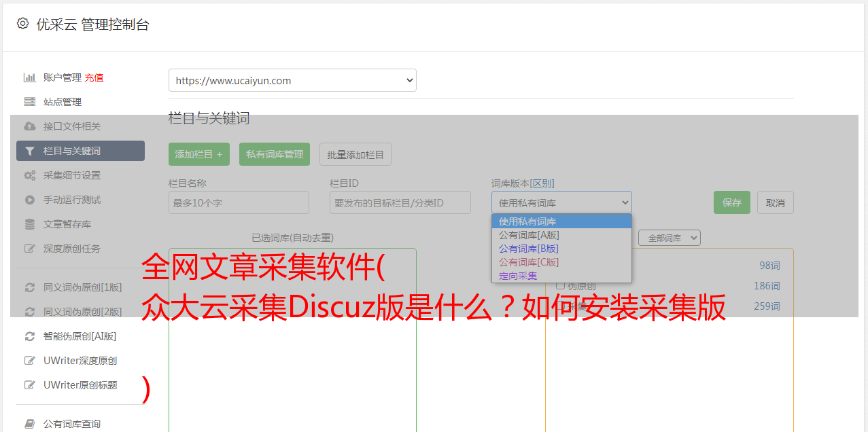Click the 259词 count
This screenshot has width=868, height=432.
click(767, 306)
